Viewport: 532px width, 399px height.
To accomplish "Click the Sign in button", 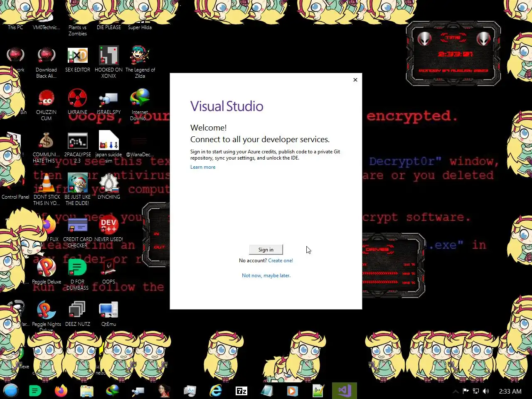I will click(x=266, y=249).
